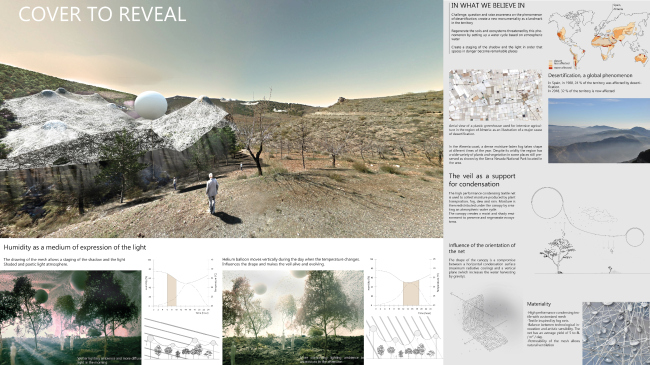Image resolution: width=650 pixels, height=365 pixels.
Task: Select the misty midday forest render with balloons
Action: 293,318
